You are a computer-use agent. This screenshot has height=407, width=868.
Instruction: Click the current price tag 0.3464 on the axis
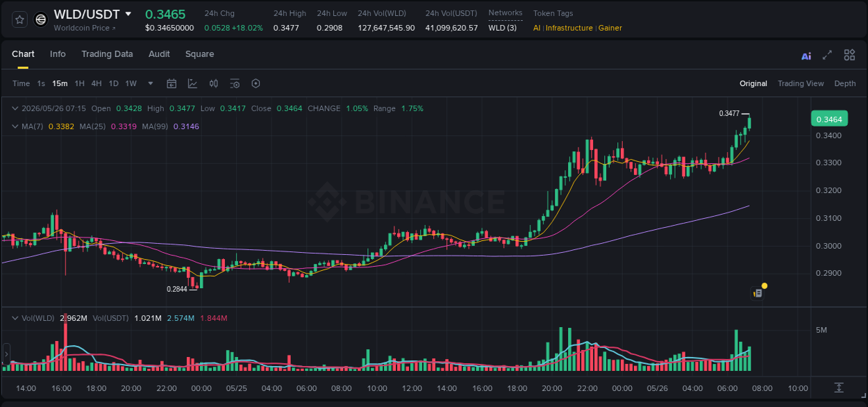(x=829, y=119)
